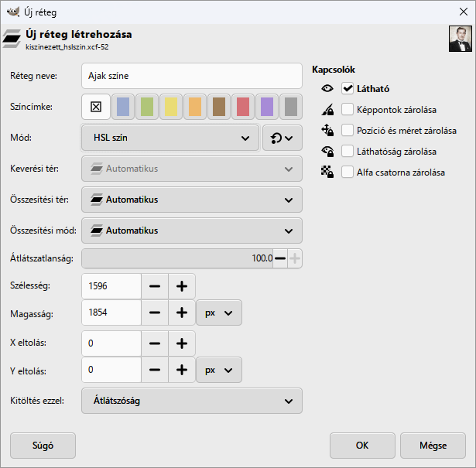Decrease Y eltolás with the minus button
The width and height of the screenshot is (476, 468).
(x=155, y=370)
